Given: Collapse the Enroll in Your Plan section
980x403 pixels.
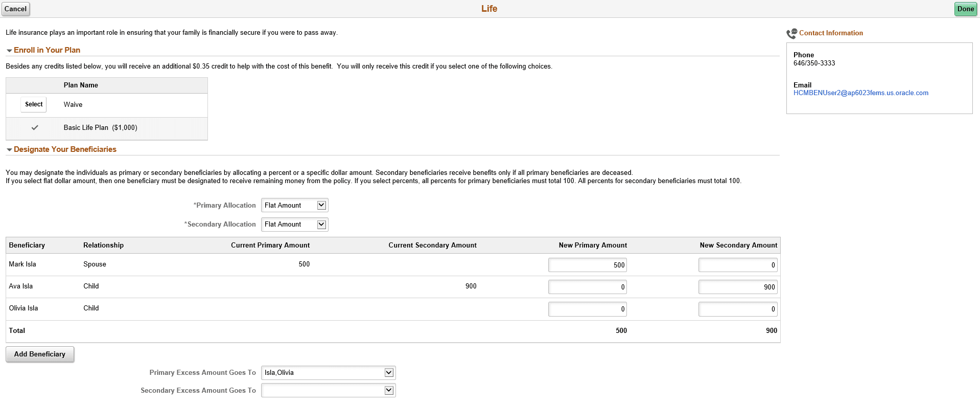Looking at the screenshot, I should (9, 51).
